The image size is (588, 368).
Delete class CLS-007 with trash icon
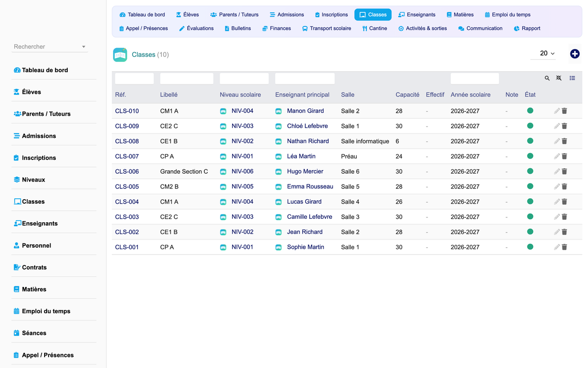point(564,157)
